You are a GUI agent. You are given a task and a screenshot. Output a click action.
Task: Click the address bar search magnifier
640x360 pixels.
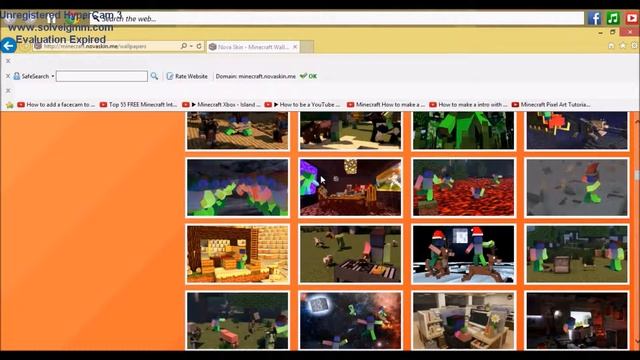click(184, 46)
